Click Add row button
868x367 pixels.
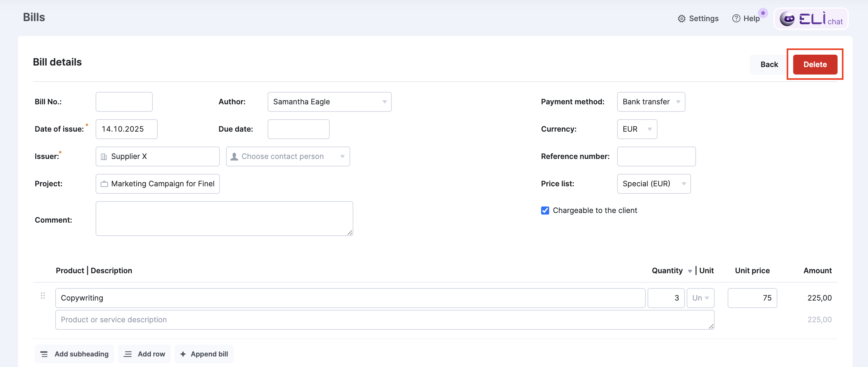tap(144, 354)
